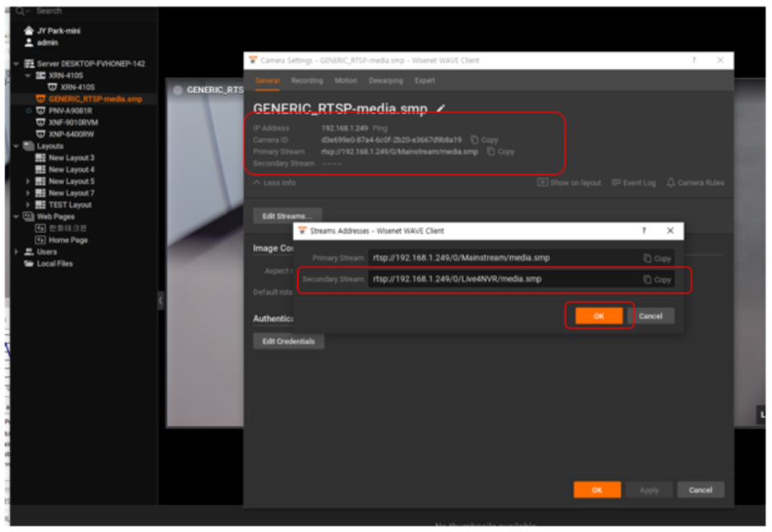Switch to the Recording tab

[x=306, y=81]
